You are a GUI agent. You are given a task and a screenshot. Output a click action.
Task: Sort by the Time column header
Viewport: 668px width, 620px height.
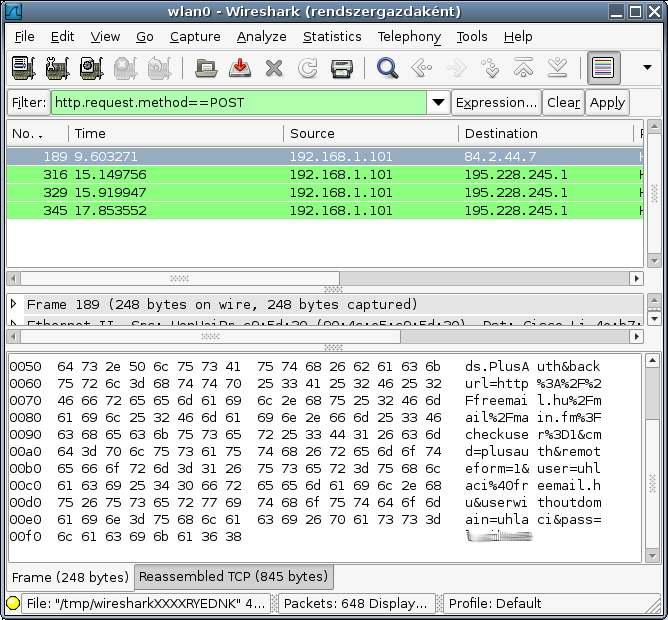pos(176,133)
